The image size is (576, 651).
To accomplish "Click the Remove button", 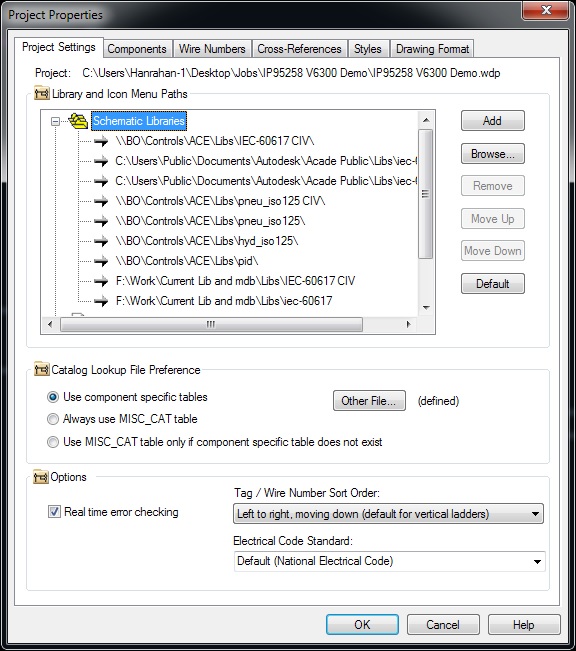I will coord(493,186).
